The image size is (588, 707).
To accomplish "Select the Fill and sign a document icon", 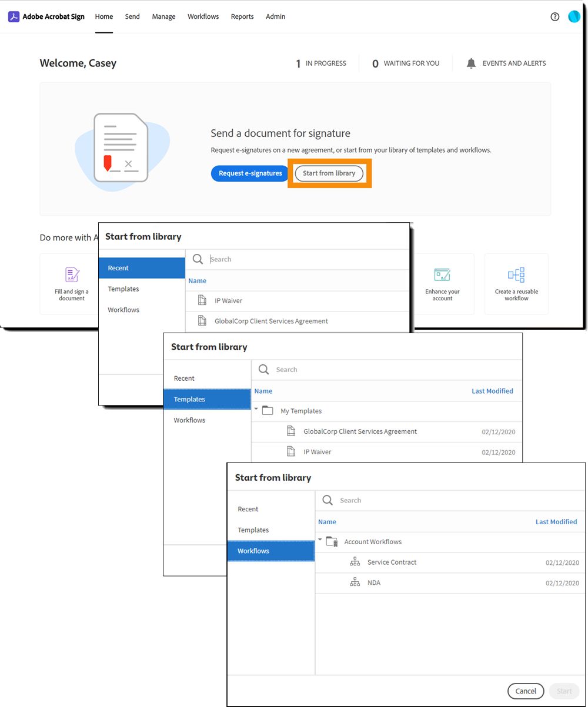I will tap(72, 274).
